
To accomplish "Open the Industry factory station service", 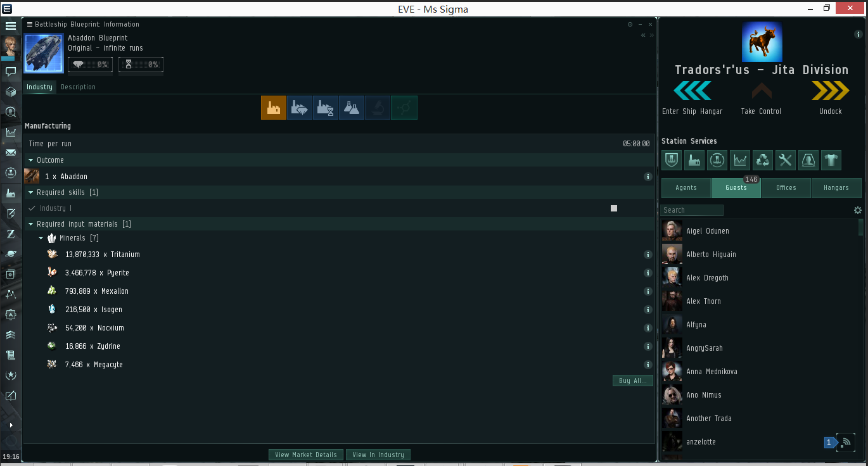I will point(694,160).
